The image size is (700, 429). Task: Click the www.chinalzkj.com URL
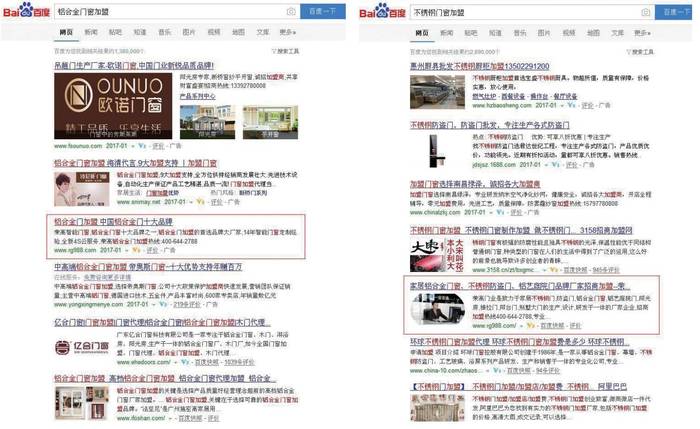(x=435, y=212)
